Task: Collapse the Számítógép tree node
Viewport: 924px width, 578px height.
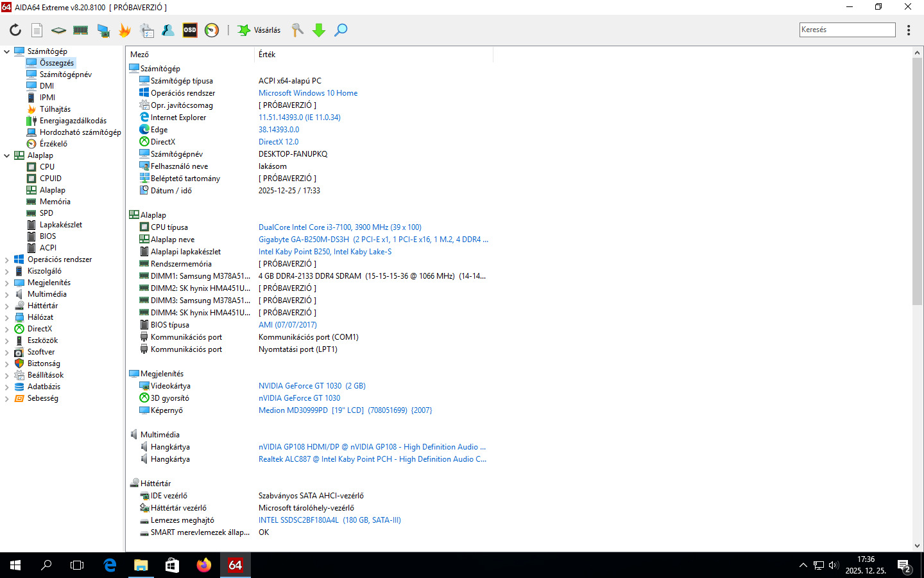Action: pos(7,51)
